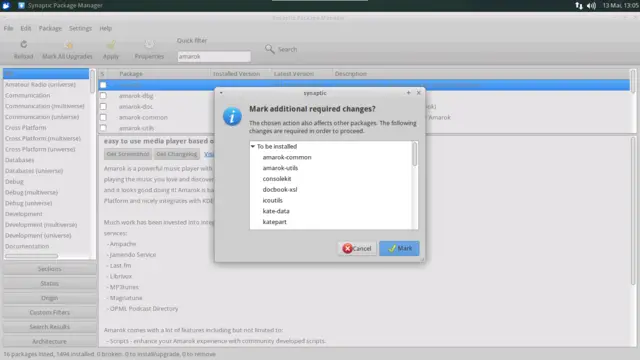Toggle the checkbox of the selected amarok row
This screenshot has width=640, height=360.
[x=103, y=85]
